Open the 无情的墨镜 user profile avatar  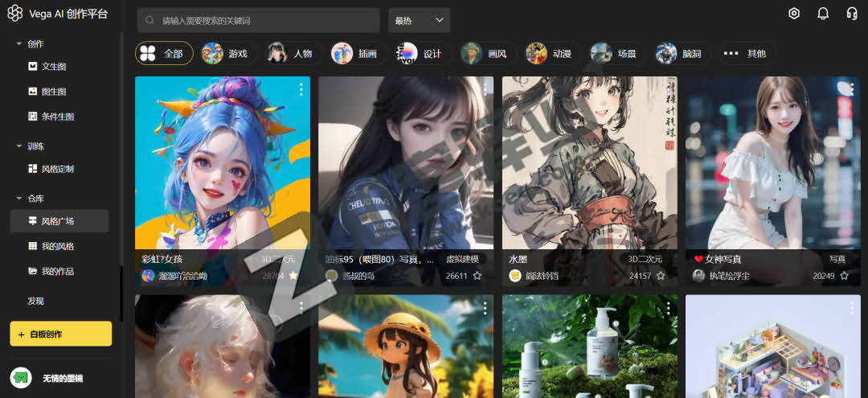click(21, 378)
